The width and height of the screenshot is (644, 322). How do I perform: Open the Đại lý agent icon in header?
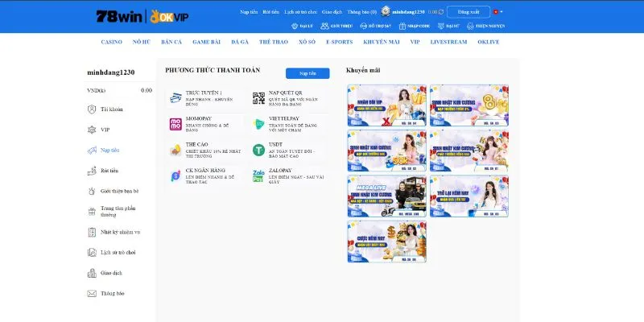pyautogui.click(x=295, y=26)
